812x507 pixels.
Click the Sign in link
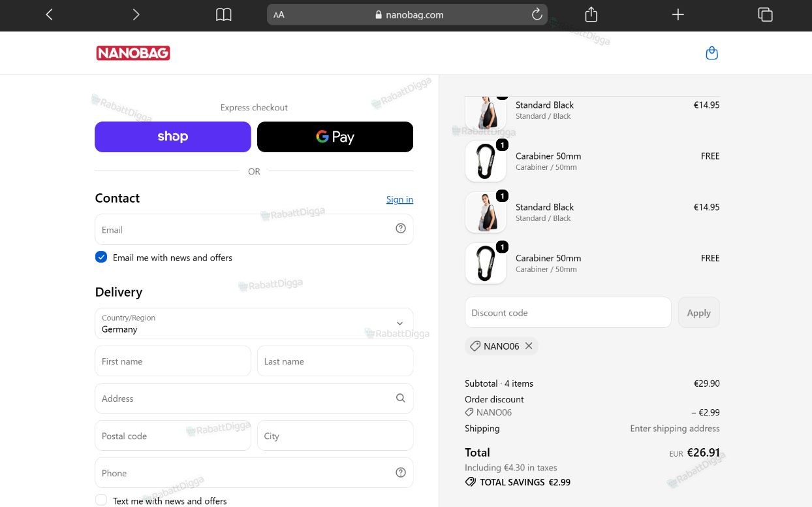[x=399, y=199]
